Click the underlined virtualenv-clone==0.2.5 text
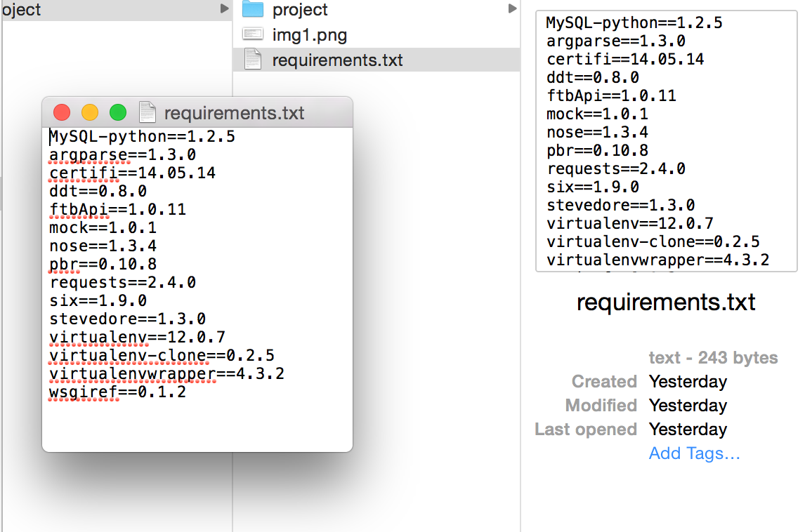812x532 pixels. click(x=162, y=355)
